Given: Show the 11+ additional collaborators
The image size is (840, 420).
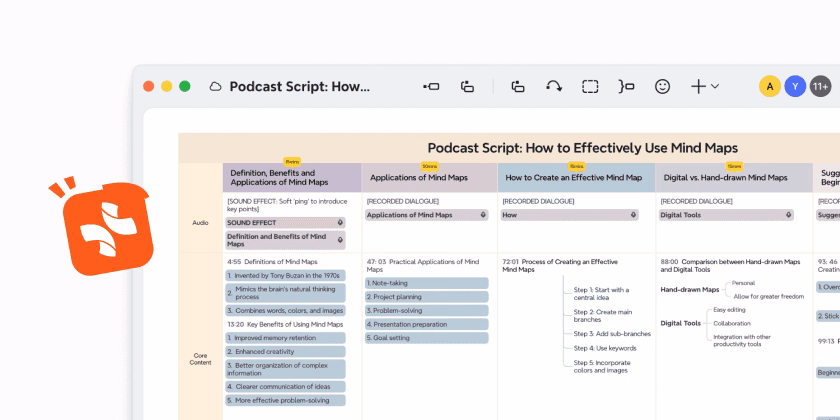Looking at the screenshot, I should [x=820, y=87].
